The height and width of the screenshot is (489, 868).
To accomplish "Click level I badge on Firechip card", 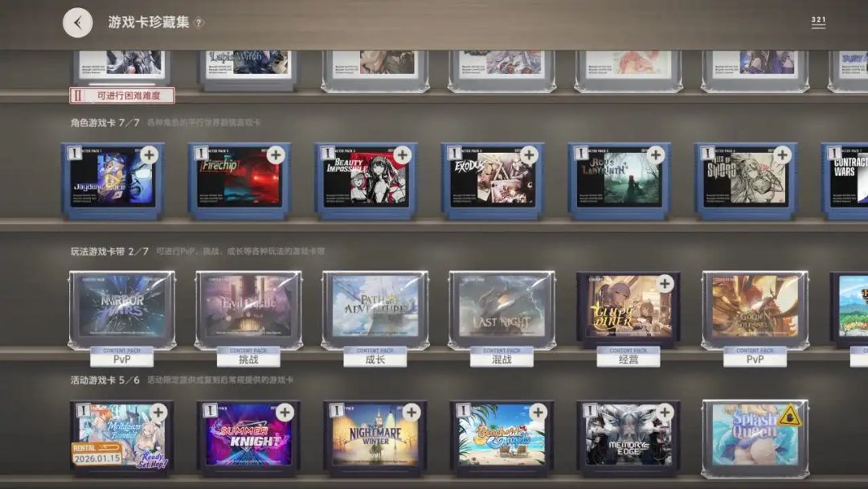I will point(201,153).
